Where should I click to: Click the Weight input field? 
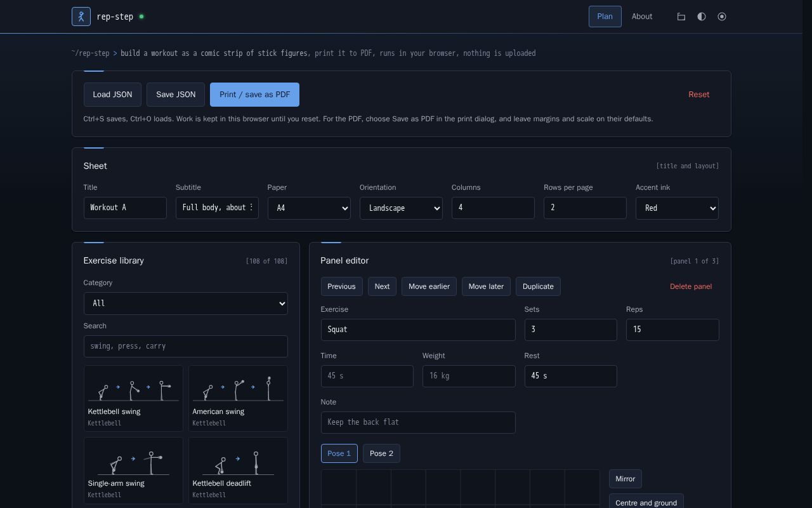click(469, 376)
